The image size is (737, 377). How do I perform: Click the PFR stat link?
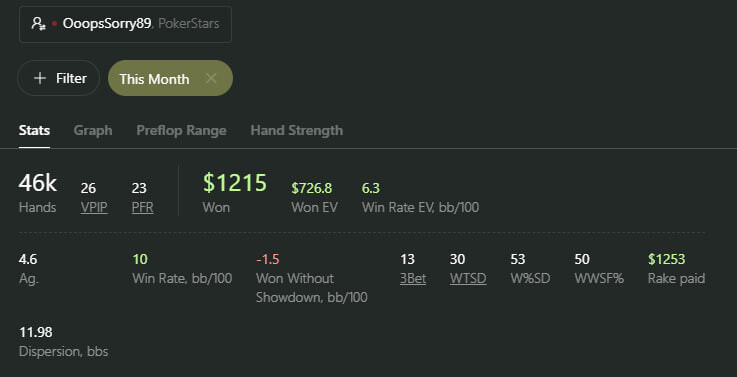[x=142, y=207]
